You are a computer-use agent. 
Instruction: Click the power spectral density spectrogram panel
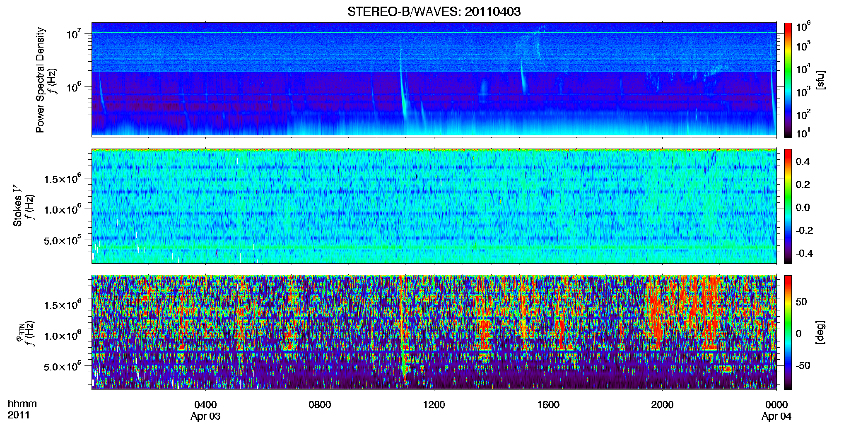click(x=434, y=79)
